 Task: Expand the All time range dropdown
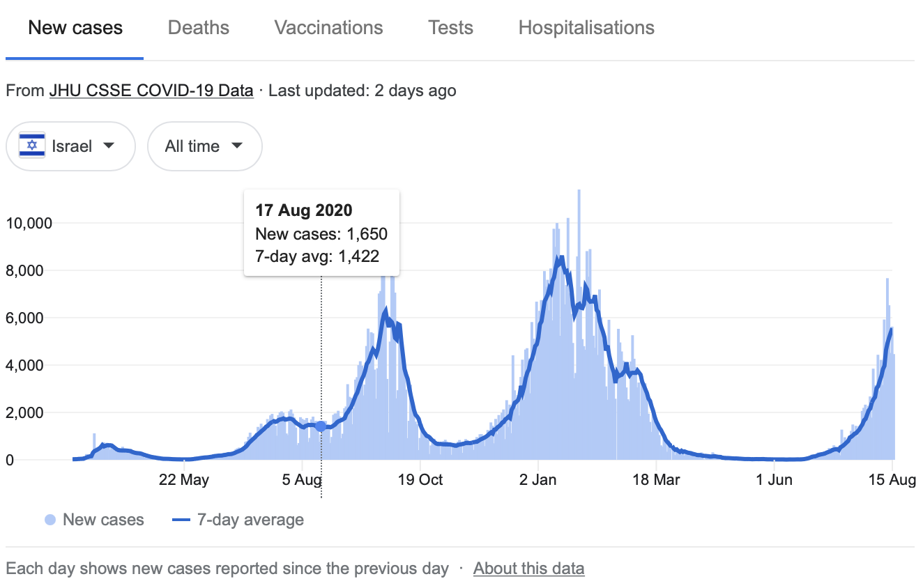tap(204, 146)
